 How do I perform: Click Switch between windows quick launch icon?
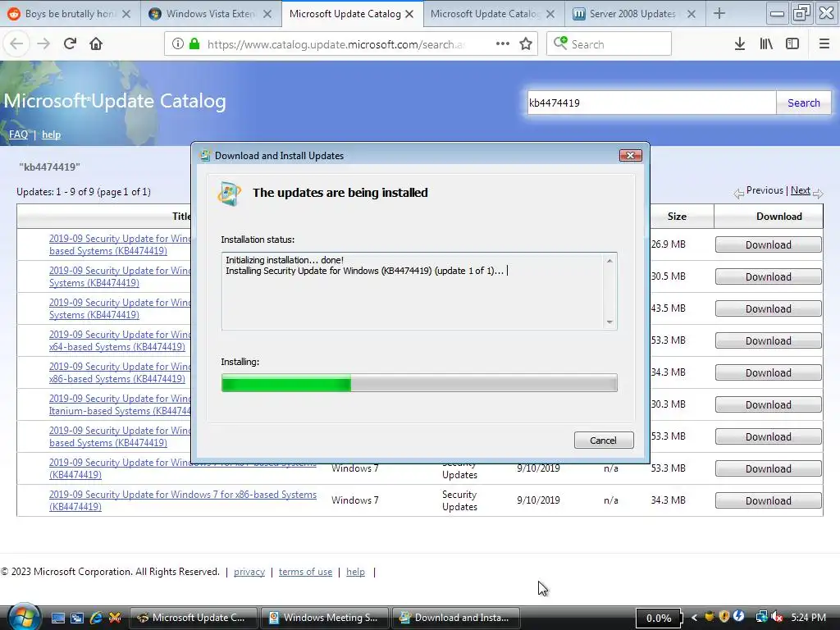[x=77, y=618]
